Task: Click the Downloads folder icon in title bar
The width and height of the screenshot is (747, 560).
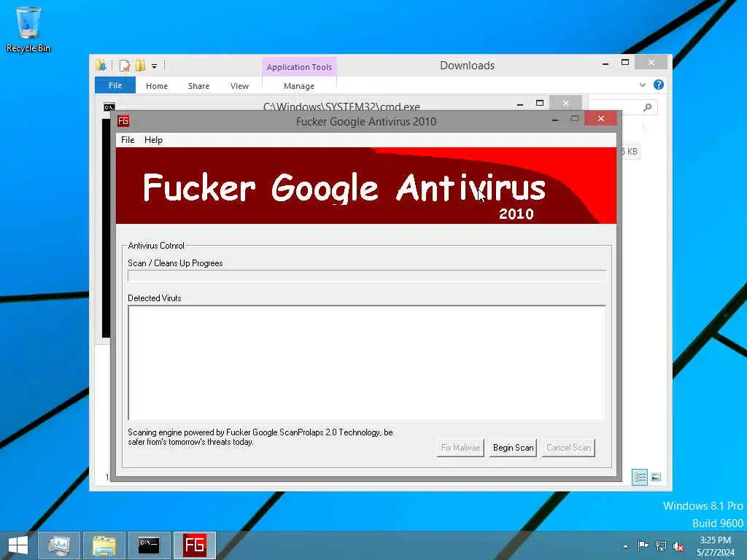Action: [101, 65]
